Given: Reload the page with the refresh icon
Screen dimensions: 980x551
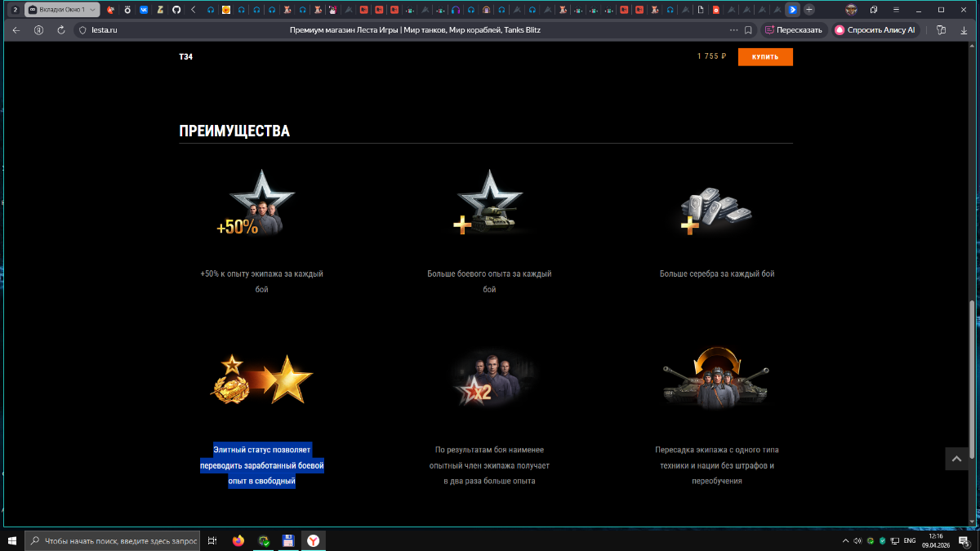Looking at the screenshot, I should 61,30.
